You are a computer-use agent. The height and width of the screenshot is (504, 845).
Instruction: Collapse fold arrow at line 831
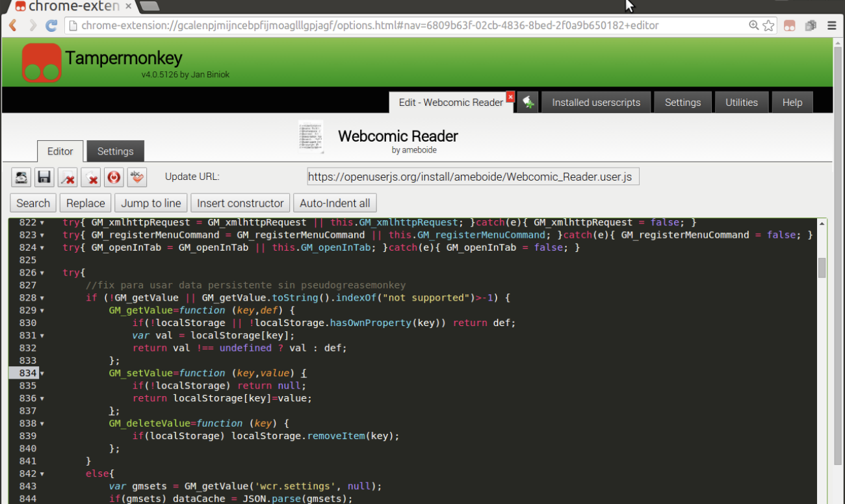[42, 336]
